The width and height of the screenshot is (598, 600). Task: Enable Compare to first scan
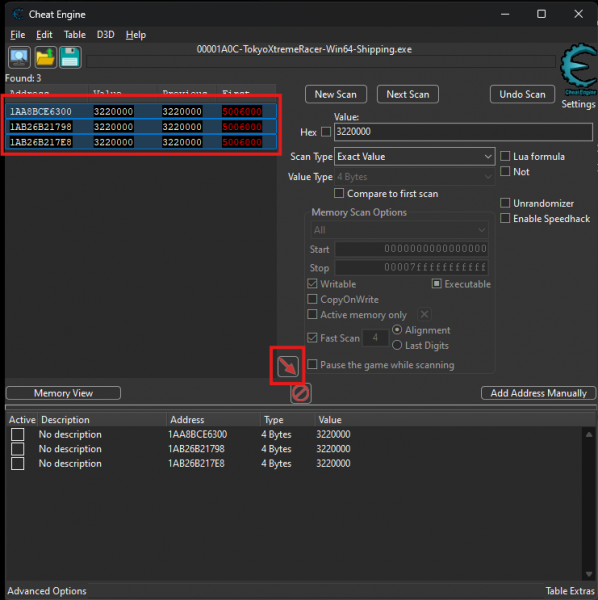pyautogui.click(x=339, y=193)
